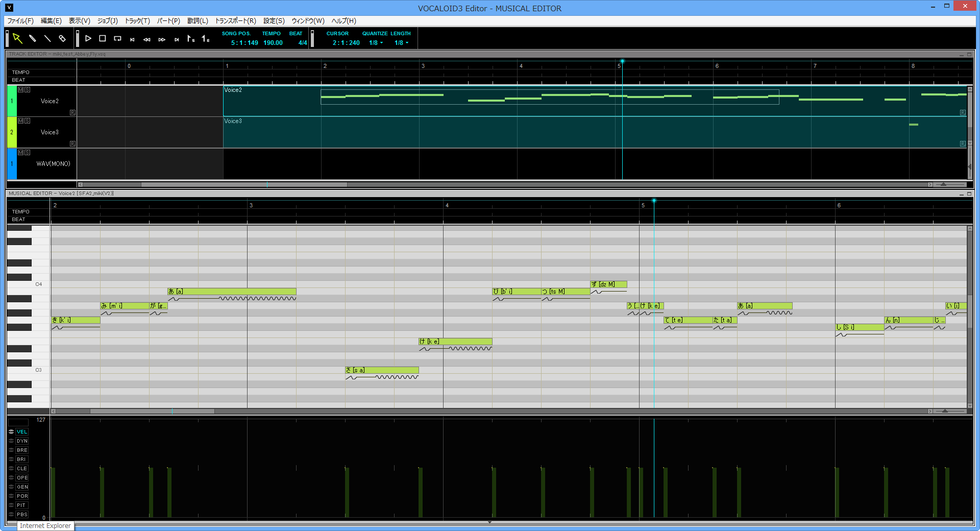Start playback with the play button

88,38
